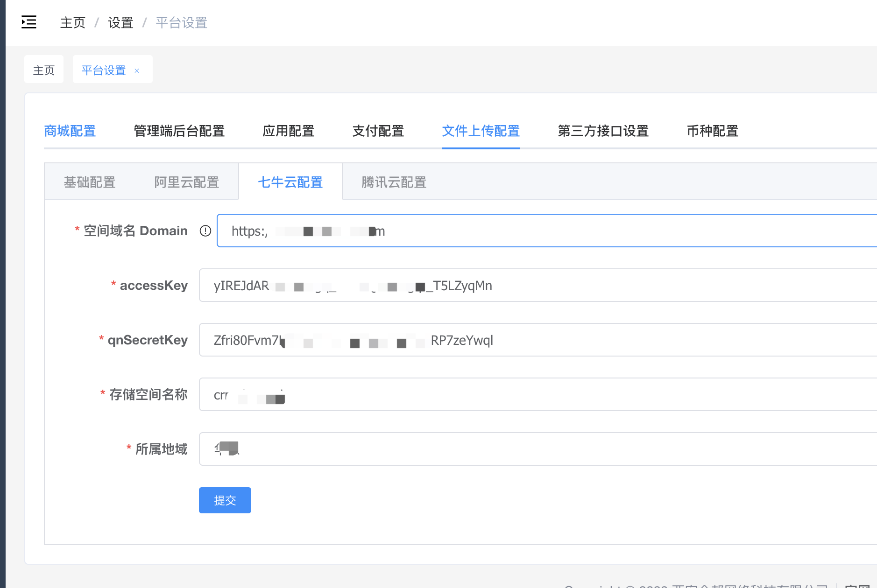Focus the 空间域名 Domain input field
877x588 pixels.
point(547,231)
